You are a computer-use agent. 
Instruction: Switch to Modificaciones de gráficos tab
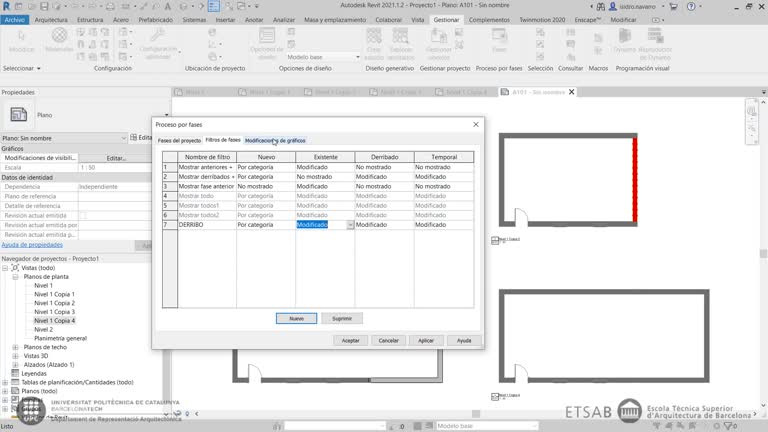pos(275,140)
